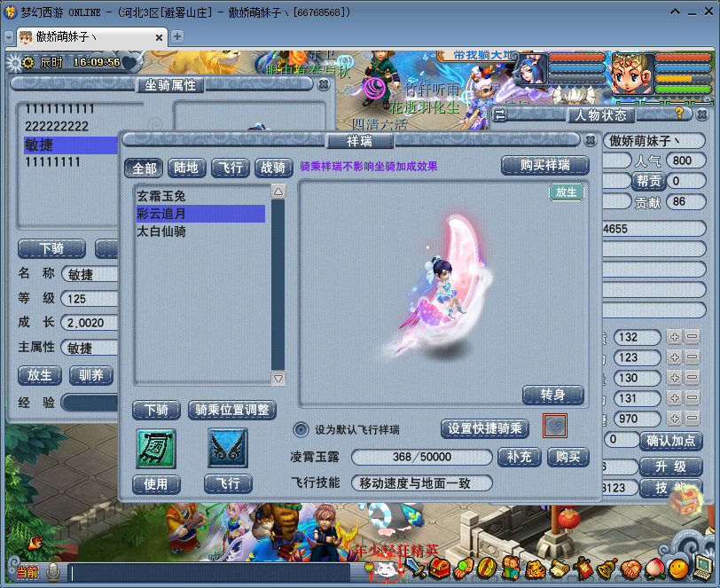Open the paper scroll quest icon
720x588 pixels.
[559, 568]
